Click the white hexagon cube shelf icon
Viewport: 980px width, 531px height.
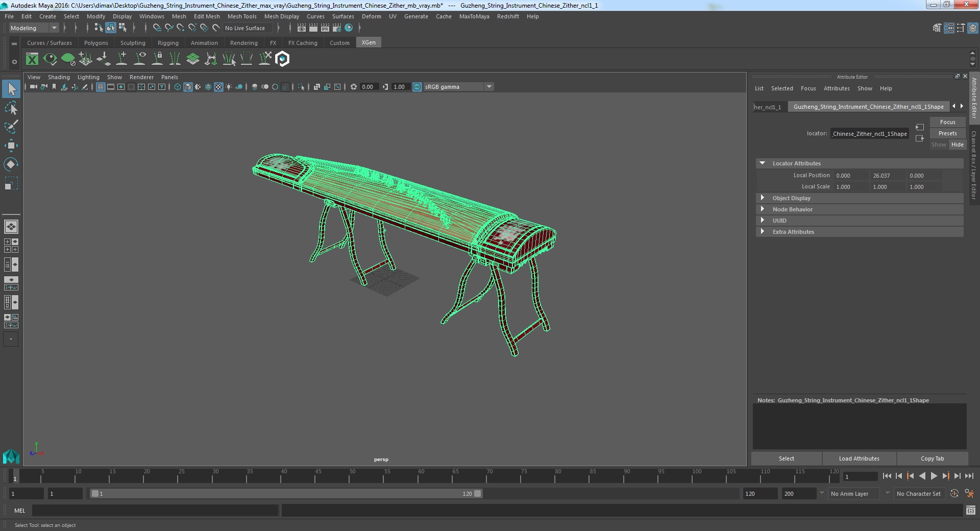pos(282,59)
